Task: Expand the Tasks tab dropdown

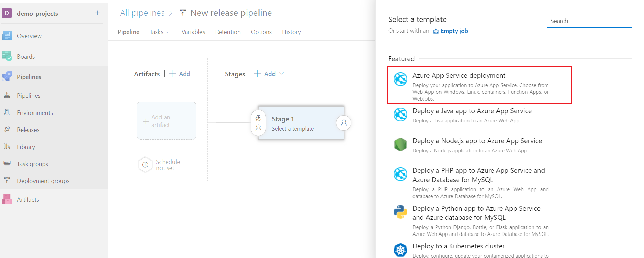Action: tap(167, 32)
